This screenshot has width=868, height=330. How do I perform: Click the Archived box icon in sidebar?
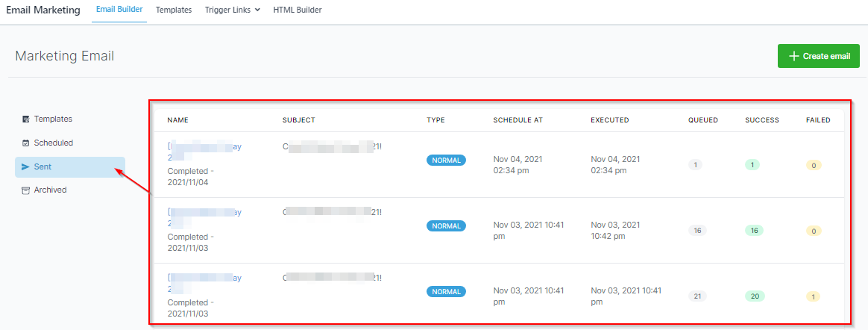[26, 190]
